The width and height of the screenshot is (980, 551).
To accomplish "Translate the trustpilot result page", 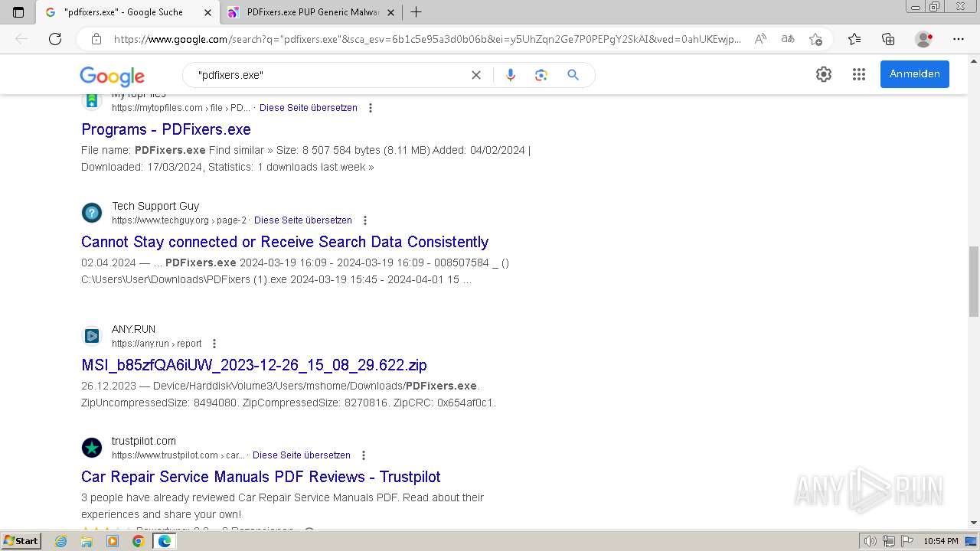I will [x=302, y=455].
